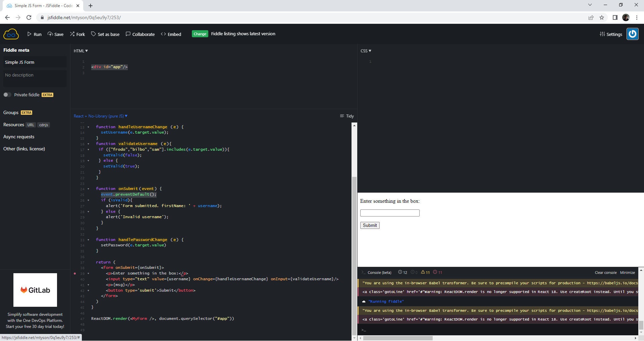Viewport: 644px width, 341px height.
Task: Click the GitLab advertisement image
Action: click(x=35, y=290)
